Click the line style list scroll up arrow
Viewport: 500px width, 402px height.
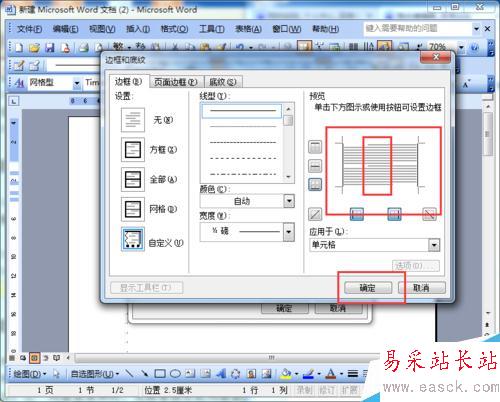click(x=289, y=109)
